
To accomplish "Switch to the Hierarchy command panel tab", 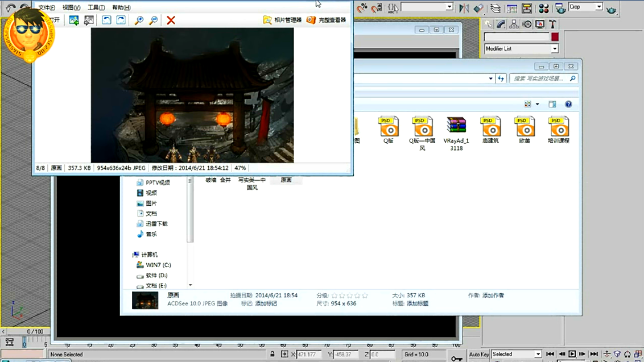I will click(x=514, y=24).
